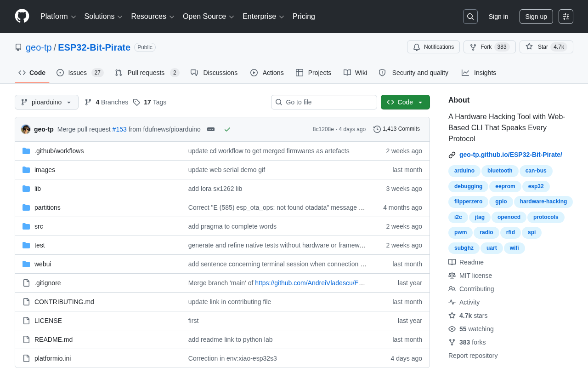Open the .gitignore file
The width and height of the screenshot is (588, 368).
coord(48,283)
